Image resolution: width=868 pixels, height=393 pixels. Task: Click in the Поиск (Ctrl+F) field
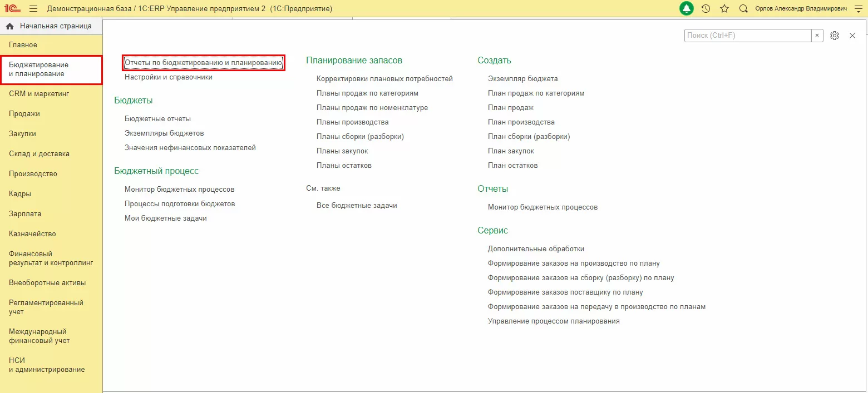point(747,36)
